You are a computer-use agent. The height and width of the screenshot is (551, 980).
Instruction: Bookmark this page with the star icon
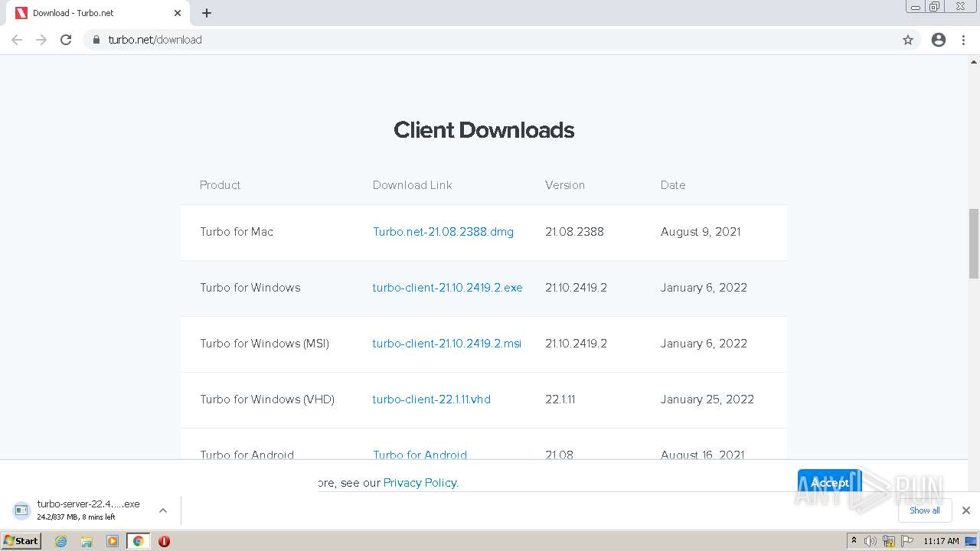908,40
